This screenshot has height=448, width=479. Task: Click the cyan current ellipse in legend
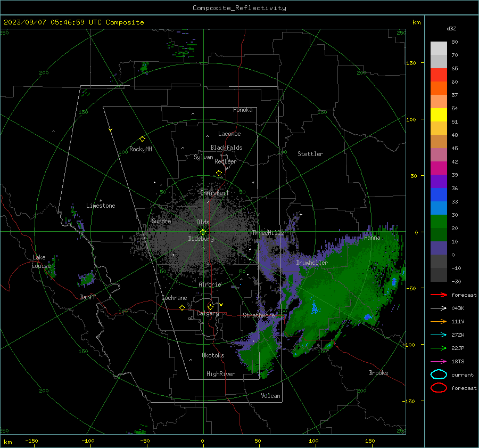(439, 374)
